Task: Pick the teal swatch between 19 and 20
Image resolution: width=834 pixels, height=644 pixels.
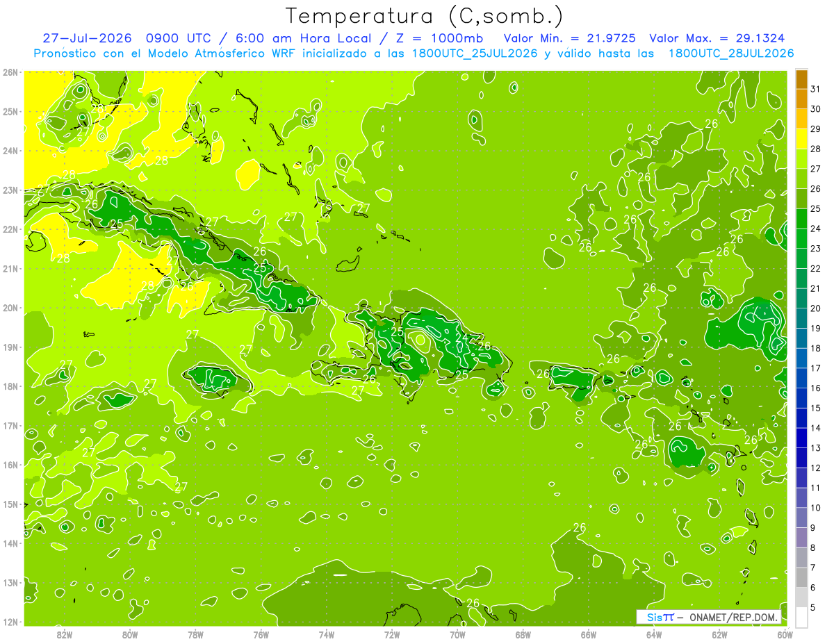Action: (x=801, y=319)
